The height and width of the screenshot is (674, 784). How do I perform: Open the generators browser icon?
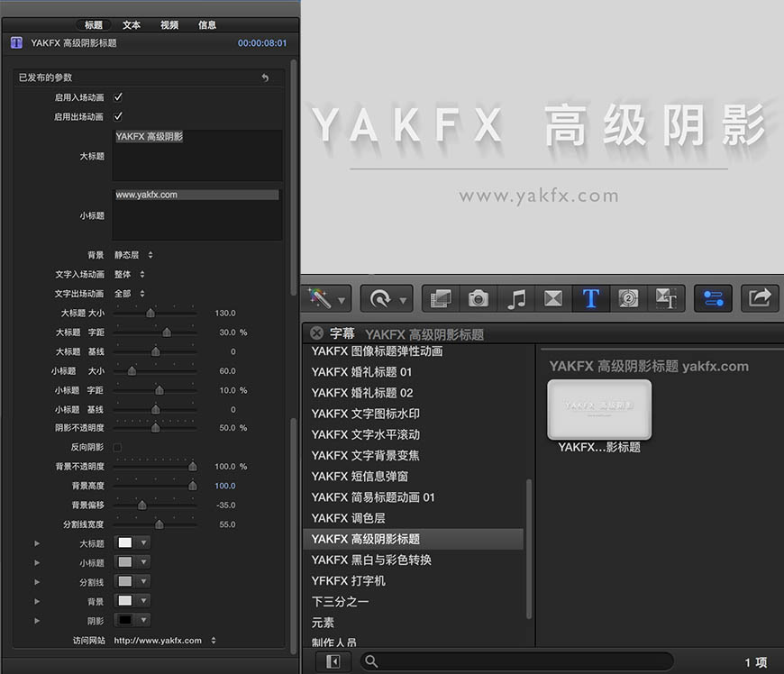tap(628, 298)
